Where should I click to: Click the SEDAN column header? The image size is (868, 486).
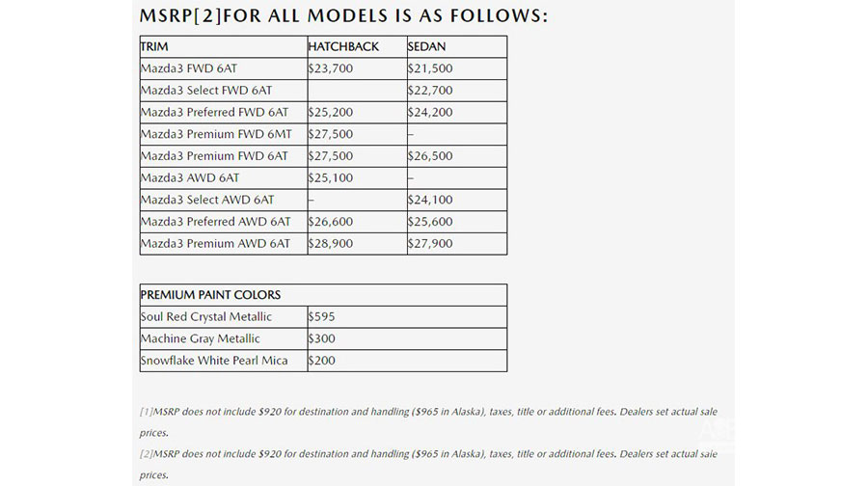[427, 46]
